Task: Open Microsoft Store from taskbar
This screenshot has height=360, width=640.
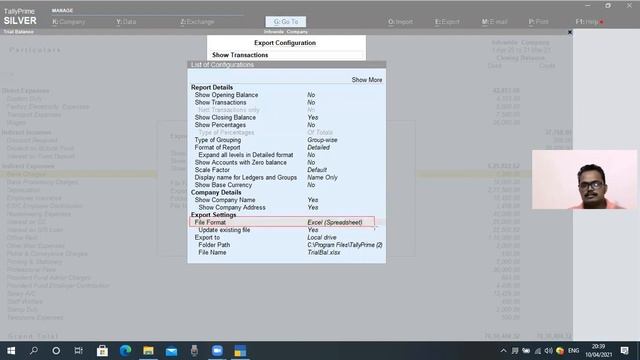Action: (102, 351)
